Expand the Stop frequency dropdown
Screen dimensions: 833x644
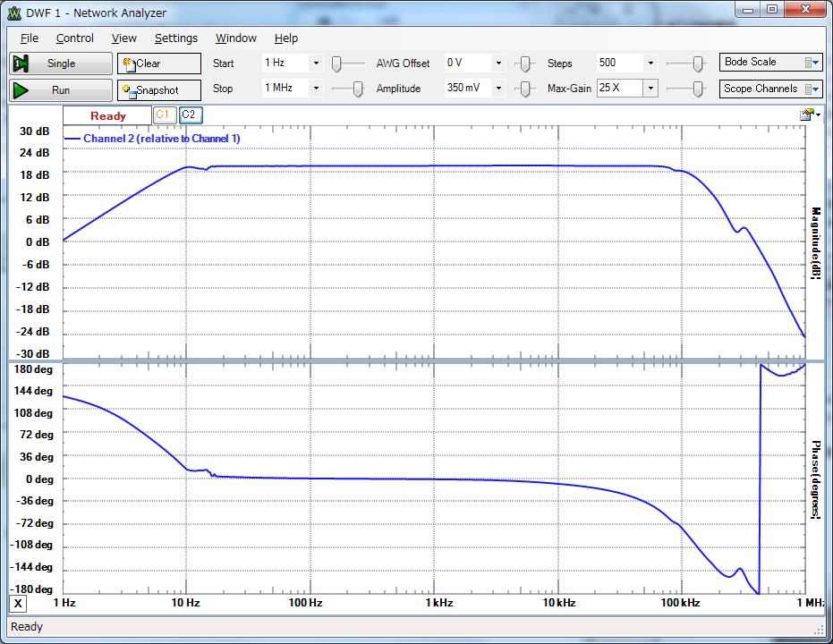pyautogui.click(x=315, y=89)
